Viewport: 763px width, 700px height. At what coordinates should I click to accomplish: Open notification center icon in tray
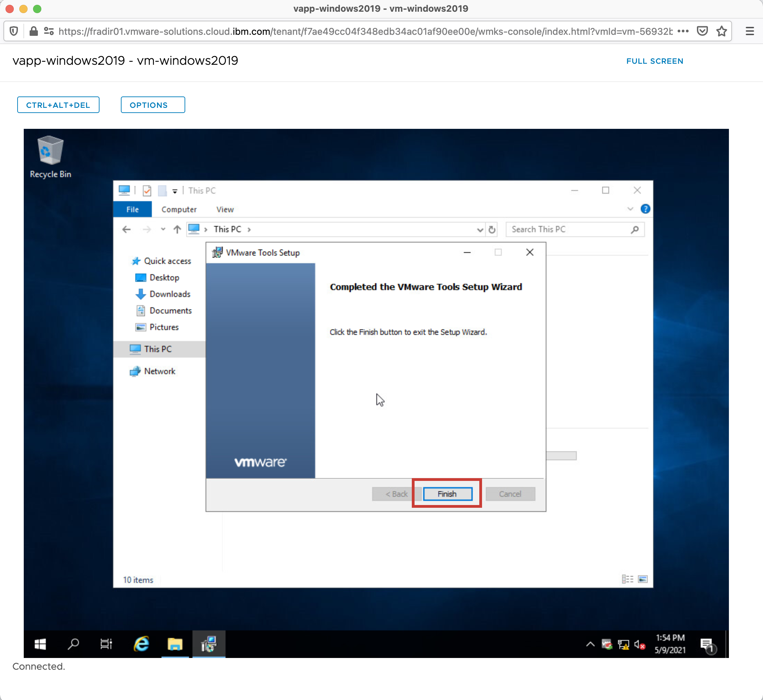click(x=707, y=645)
